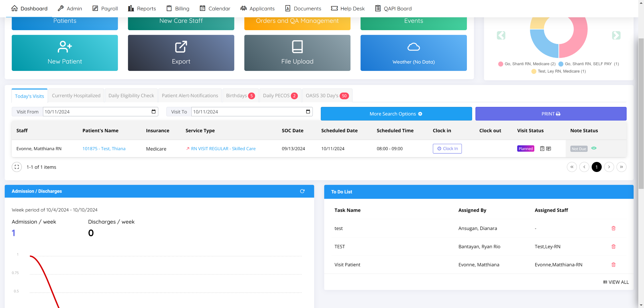The height and width of the screenshot is (308, 644).
Task: Switch to Currently Hospitalized tab
Action: pyautogui.click(x=76, y=96)
